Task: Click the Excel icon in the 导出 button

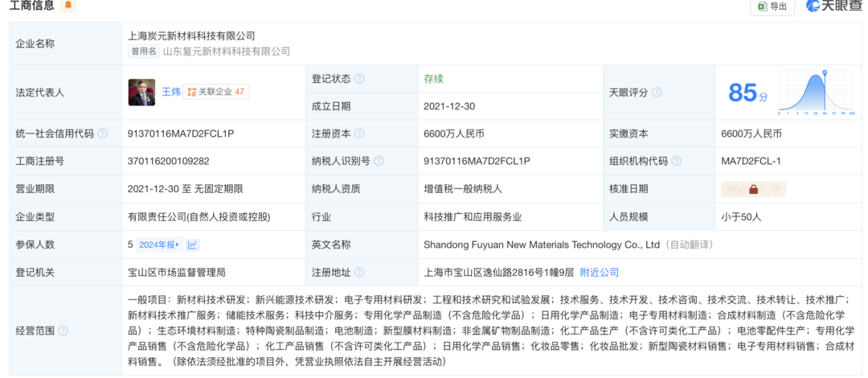Action: 763,6
